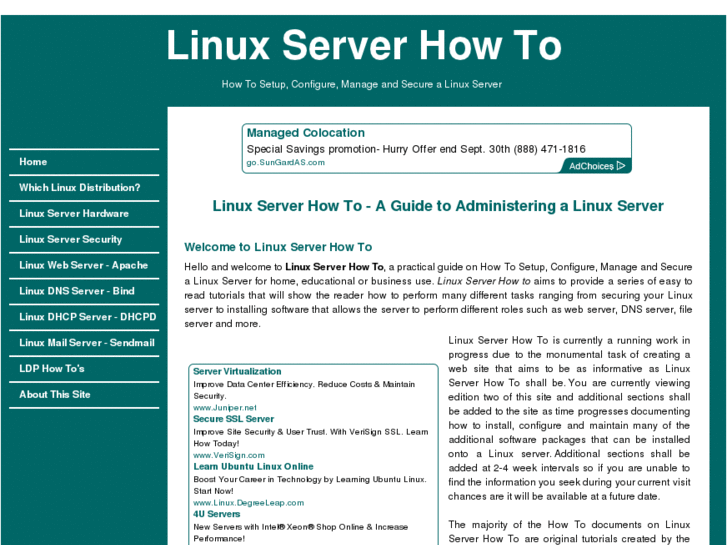Click the AdChoices arrow icon
This screenshot has width=727, height=545.
621,166
